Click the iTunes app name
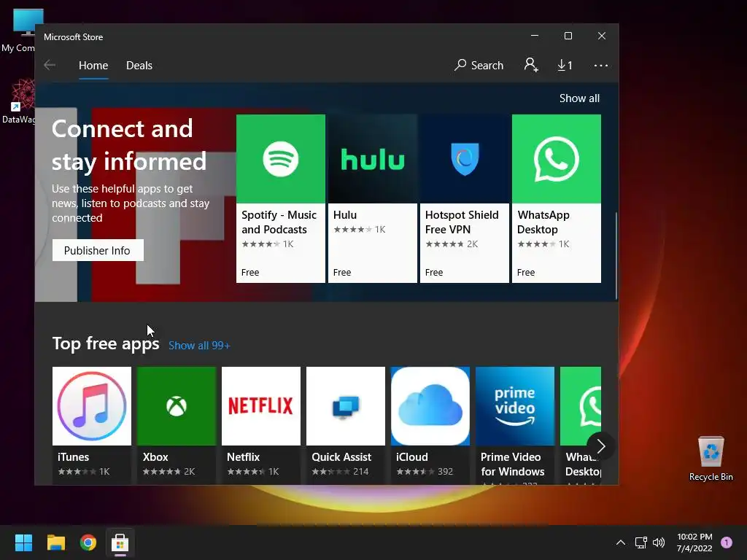The image size is (747, 560). coord(74,457)
